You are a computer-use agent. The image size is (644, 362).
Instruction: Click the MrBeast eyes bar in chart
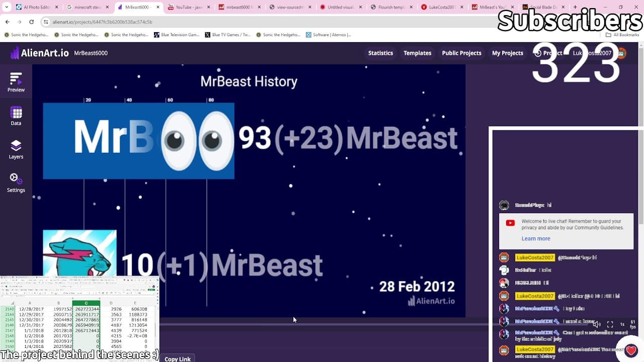point(138,141)
